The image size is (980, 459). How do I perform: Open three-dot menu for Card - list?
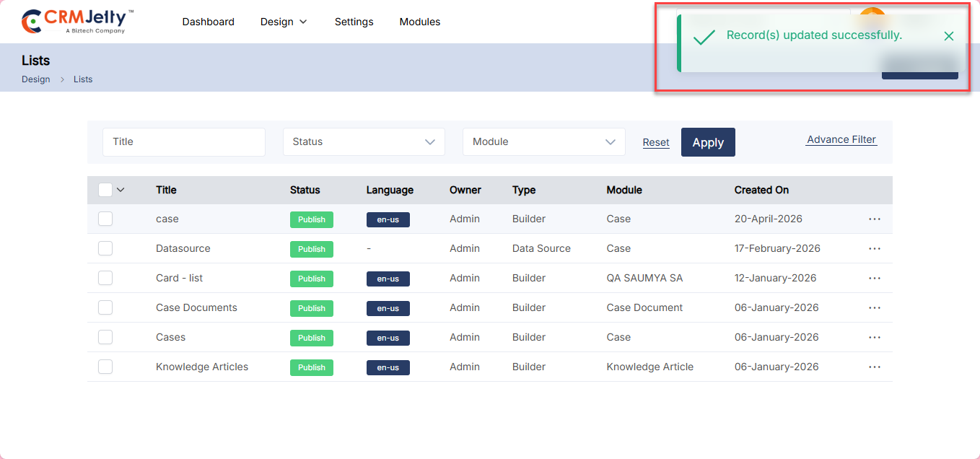point(875,278)
